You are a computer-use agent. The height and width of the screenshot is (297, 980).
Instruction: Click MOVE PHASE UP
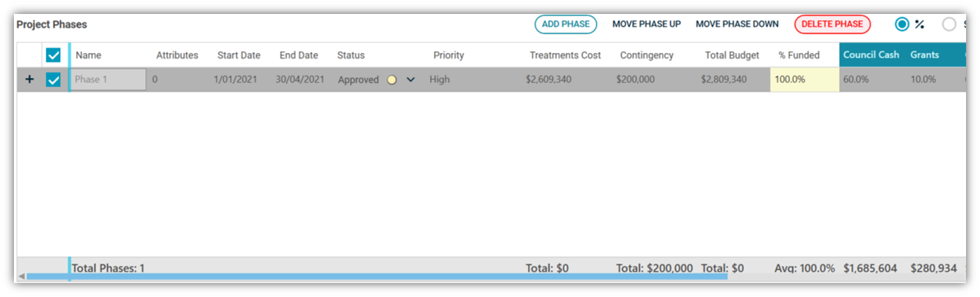646,24
